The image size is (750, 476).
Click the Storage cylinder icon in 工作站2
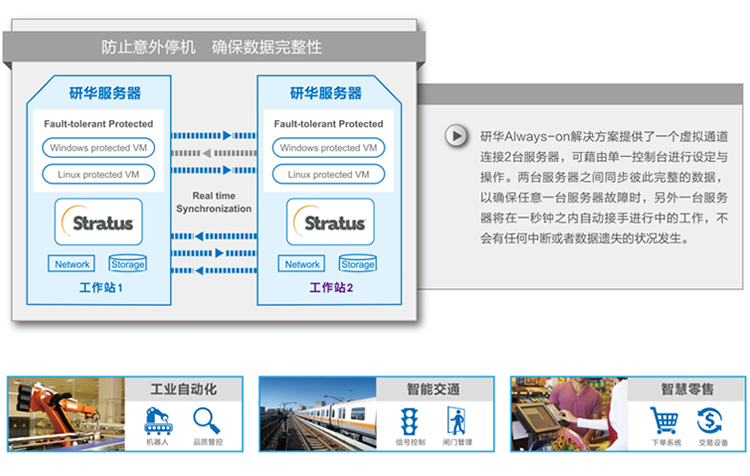[x=358, y=263]
